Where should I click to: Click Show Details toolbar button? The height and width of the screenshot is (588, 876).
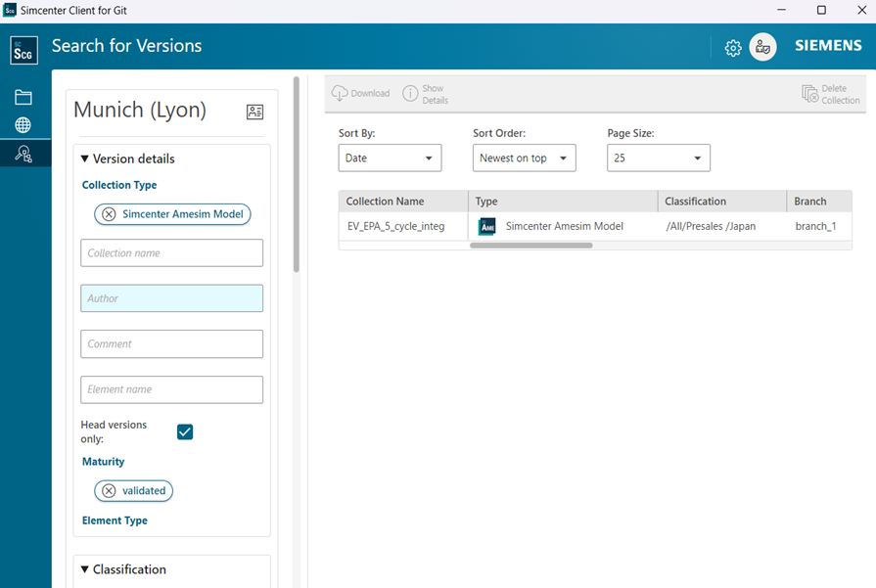426,94
